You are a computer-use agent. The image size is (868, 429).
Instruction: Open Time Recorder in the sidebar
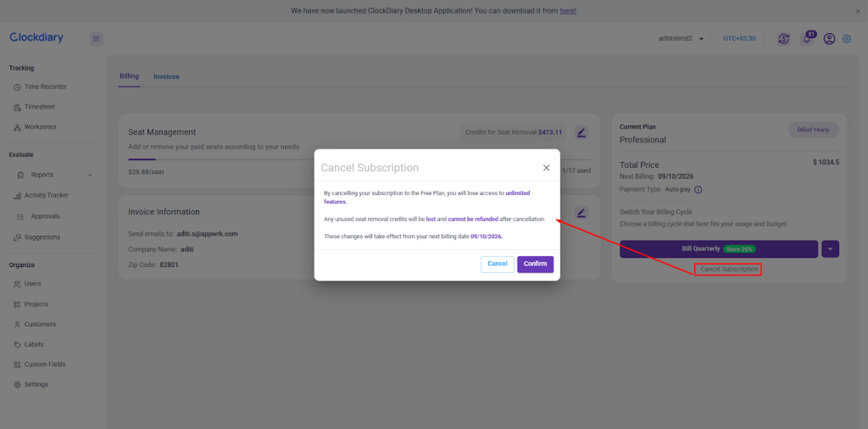[x=45, y=86]
